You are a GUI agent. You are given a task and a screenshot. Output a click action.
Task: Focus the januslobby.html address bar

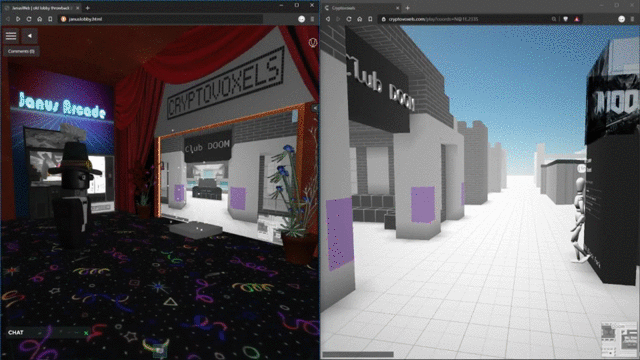pos(161,19)
